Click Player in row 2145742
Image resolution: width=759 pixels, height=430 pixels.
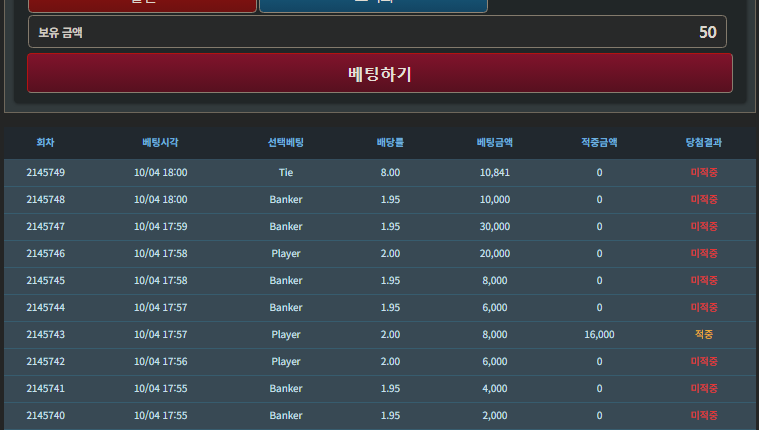click(286, 362)
